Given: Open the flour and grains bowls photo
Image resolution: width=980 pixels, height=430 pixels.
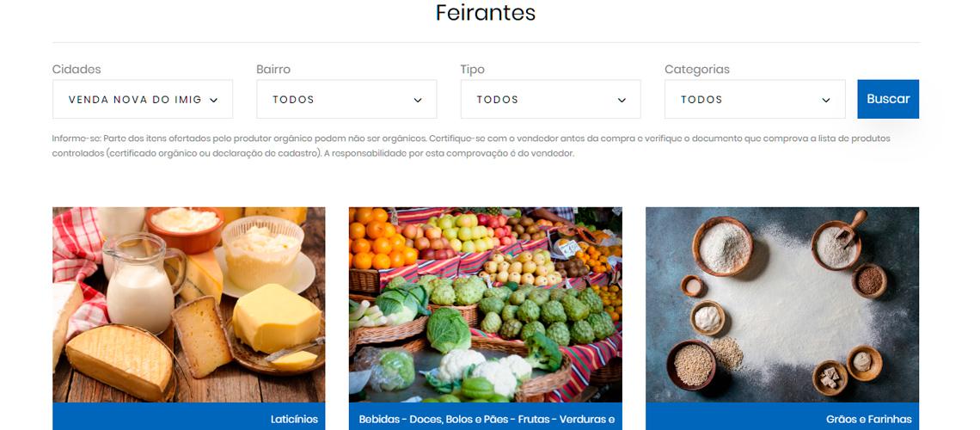Looking at the screenshot, I should point(782,304).
